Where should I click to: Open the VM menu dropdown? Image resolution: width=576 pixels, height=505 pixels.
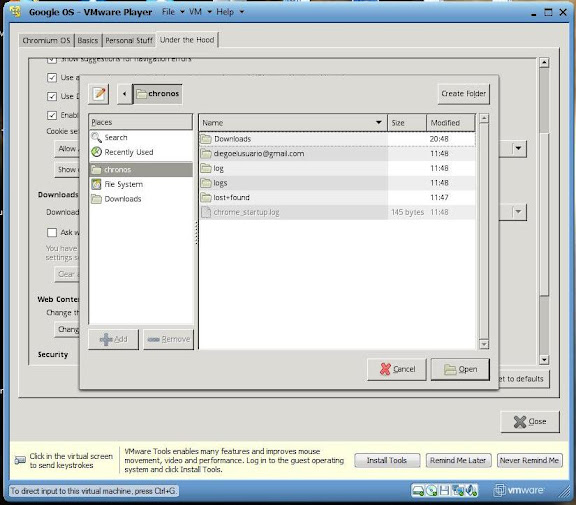click(201, 12)
